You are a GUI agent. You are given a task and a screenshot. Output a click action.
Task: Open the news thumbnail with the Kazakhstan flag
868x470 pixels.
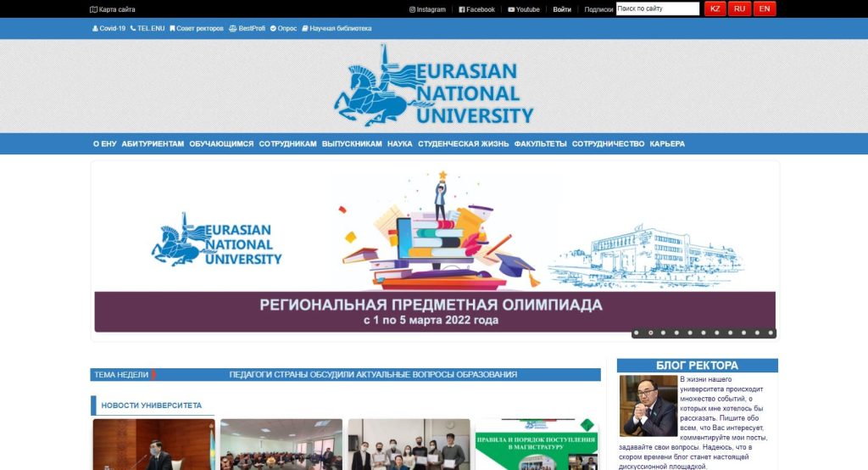click(x=154, y=445)
